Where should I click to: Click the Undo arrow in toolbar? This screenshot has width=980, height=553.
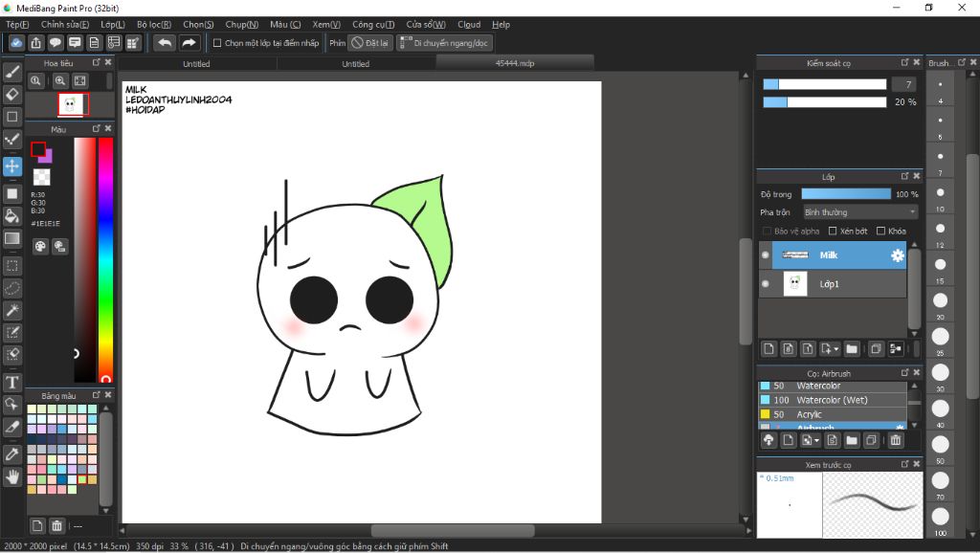point(165,43)
